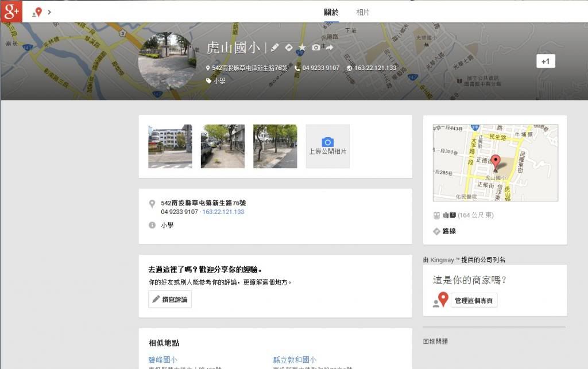Image resolution: width=588 pixels, height=369 pixels.
Task: Open the Google+ home logo
Action: (11, 11)
